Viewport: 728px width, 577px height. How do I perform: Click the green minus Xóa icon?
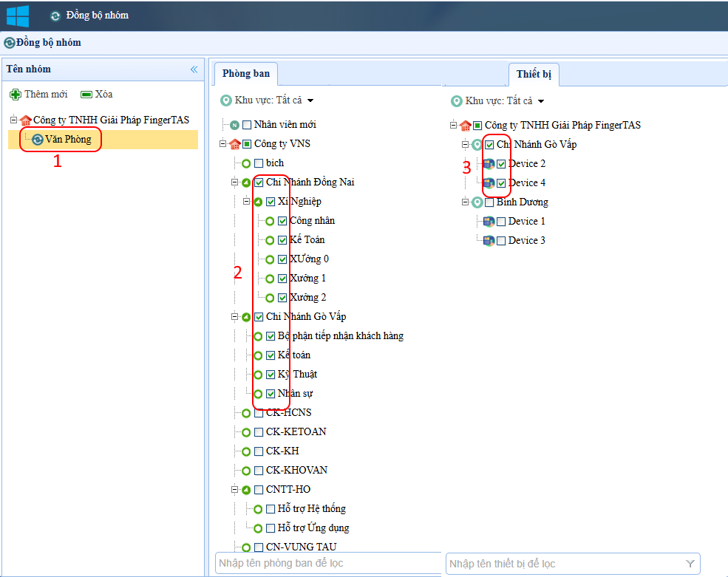pos(86,95)
